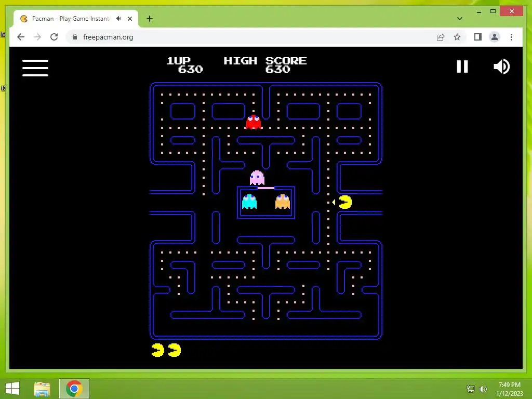The width and height of the screenshot is (532, 399).
Task: Share this page from the toolbar
Action: [441, 37]
